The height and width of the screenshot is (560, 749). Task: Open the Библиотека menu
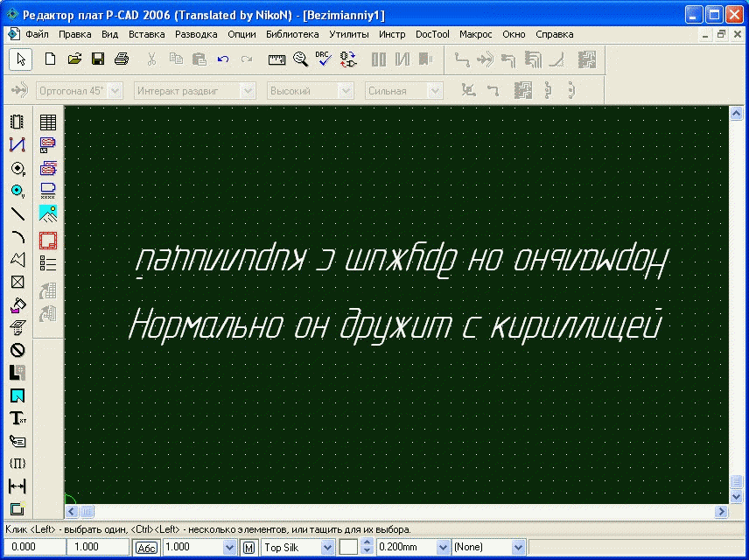tap(292, 34)
